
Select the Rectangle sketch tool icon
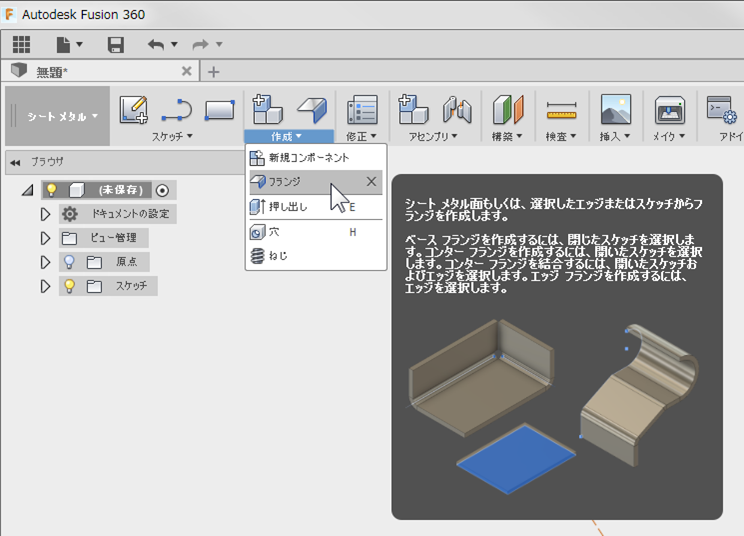tap(219, 110)
